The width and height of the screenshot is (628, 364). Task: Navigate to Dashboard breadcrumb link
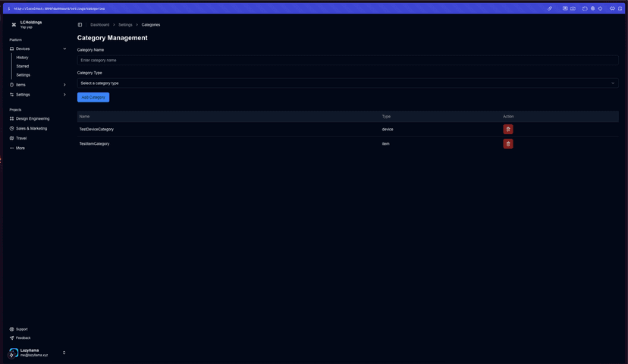click(99, 25)
